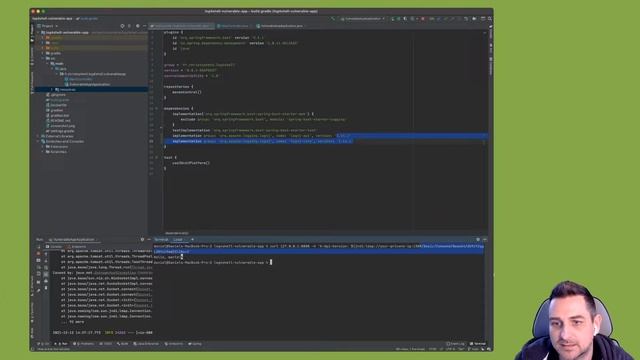
Task: Switch to the build.gradle editor tab
Action: tap(181, 26)
